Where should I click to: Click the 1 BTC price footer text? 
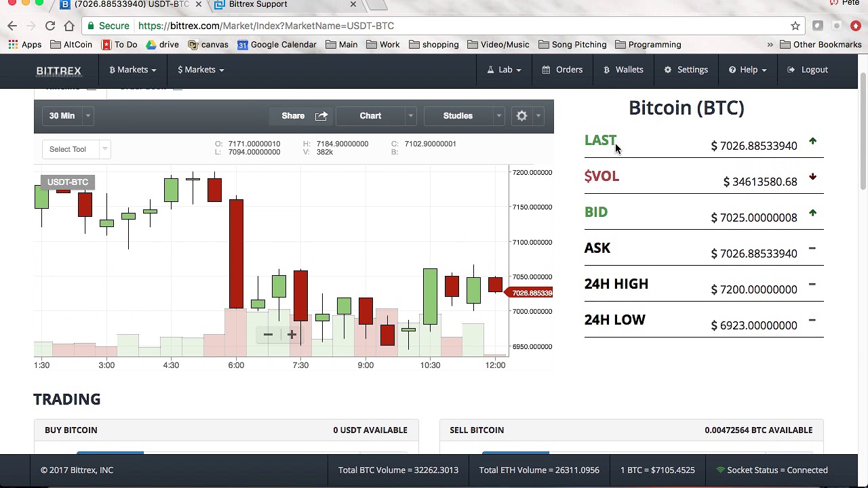click(x=658, y=470)
